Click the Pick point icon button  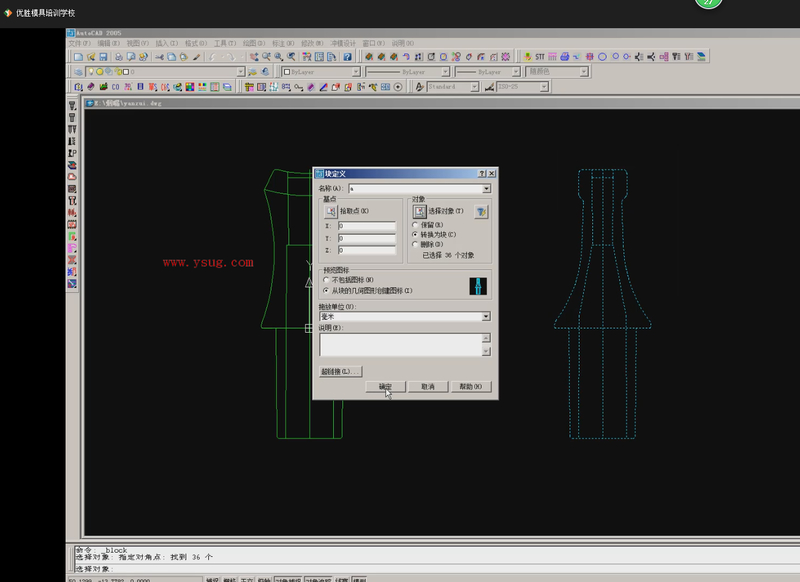(331, 211)
